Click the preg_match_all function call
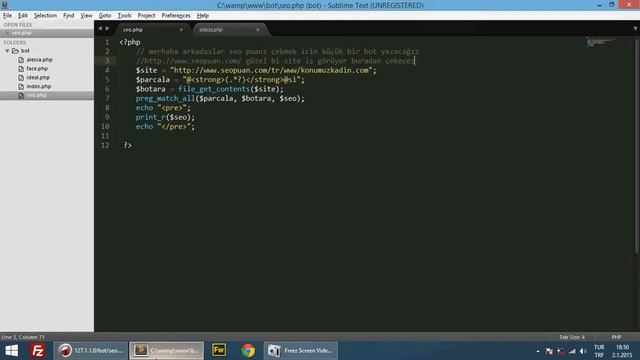The width and height of the screenshot is (640, 360). (165, 98)
